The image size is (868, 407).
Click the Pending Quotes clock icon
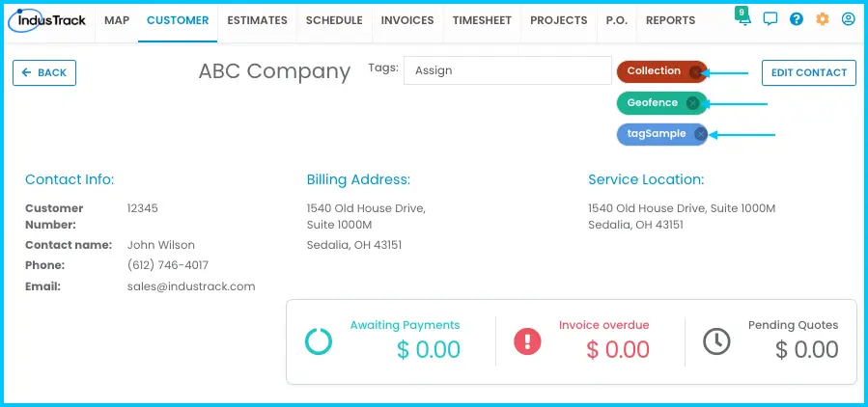tap(716, 341)
